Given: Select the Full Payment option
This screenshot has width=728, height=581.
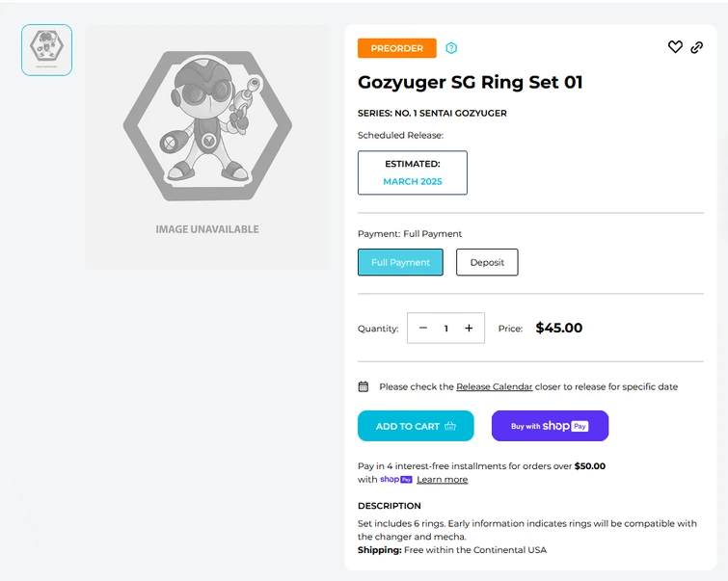Looking at the screenshot, I should tap(400, 262).
